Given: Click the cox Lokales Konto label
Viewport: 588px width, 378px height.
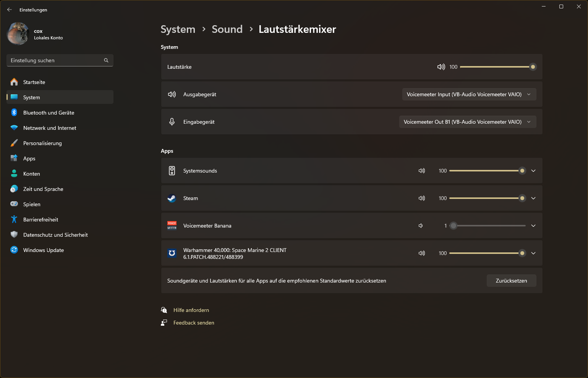Looking at the screenshot, I should click(48, 34).
